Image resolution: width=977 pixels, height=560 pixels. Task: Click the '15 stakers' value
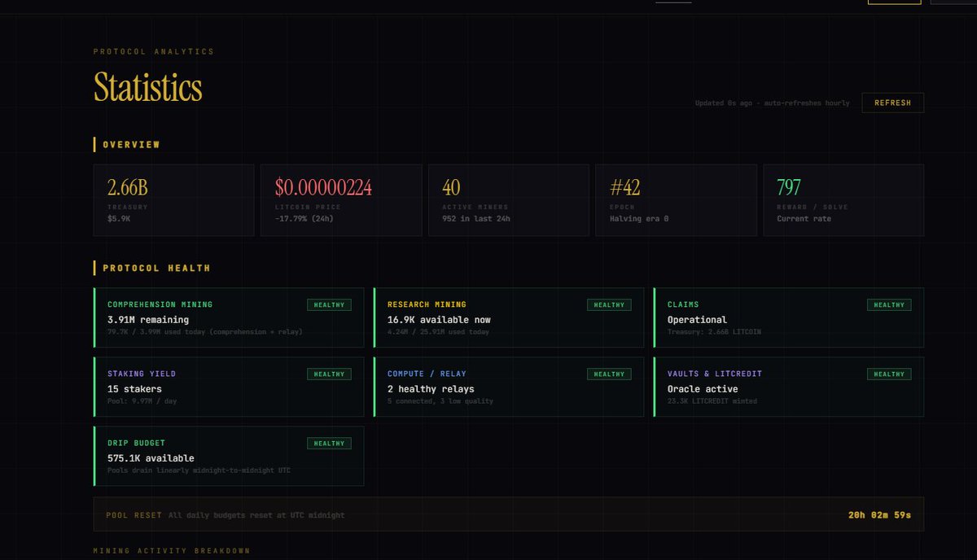(x=134, y=389)
